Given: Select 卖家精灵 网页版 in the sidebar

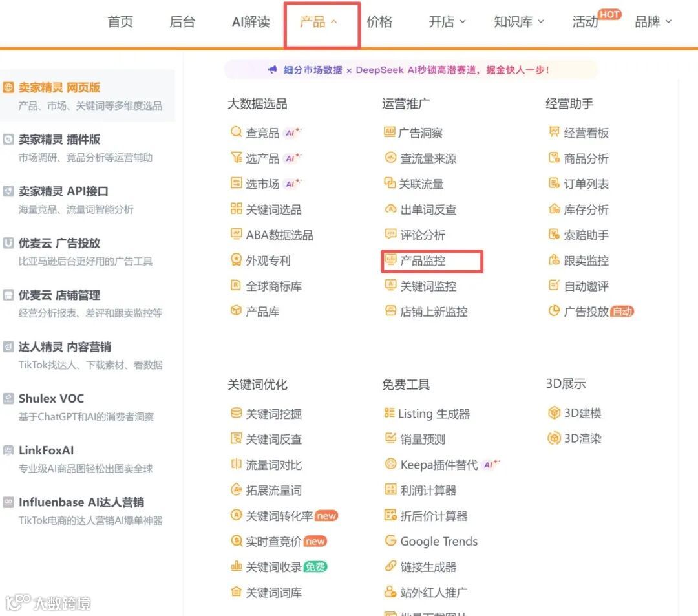Looking at the screenshot, I should [x=87, y=96].
